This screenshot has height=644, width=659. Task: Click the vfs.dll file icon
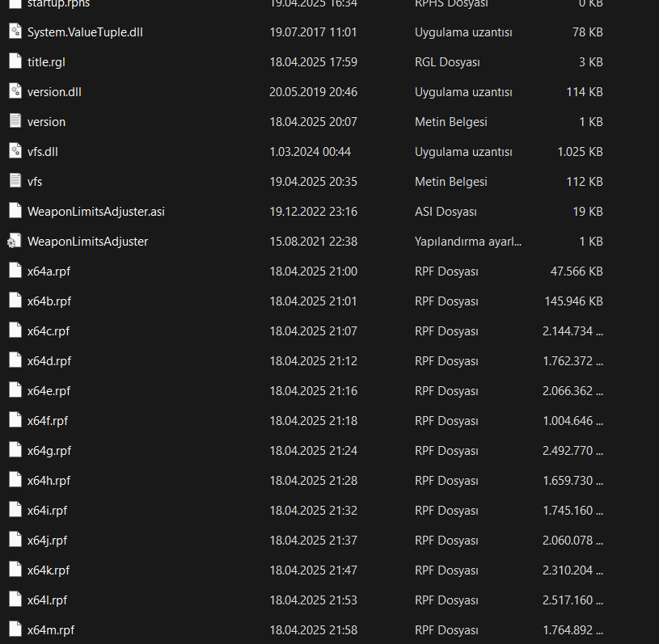coord(15,152)
